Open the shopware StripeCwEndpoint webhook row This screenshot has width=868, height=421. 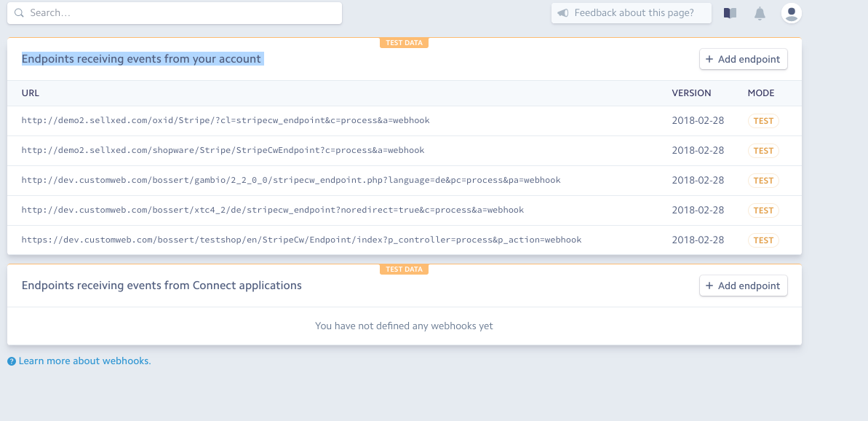point(404,151)
